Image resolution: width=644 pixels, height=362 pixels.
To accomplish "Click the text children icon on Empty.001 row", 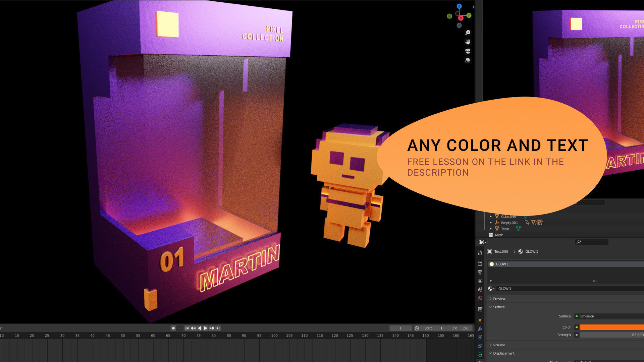I will point(539,223).
